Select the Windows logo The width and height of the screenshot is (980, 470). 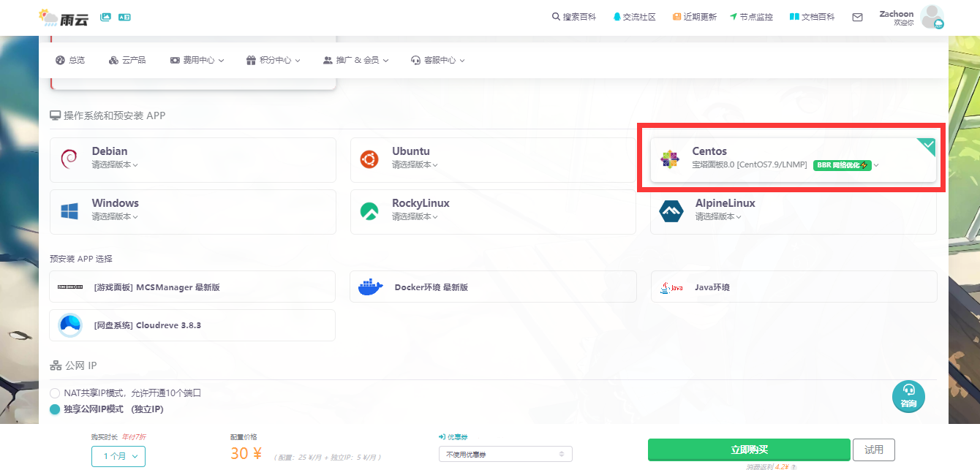(69, 211)
